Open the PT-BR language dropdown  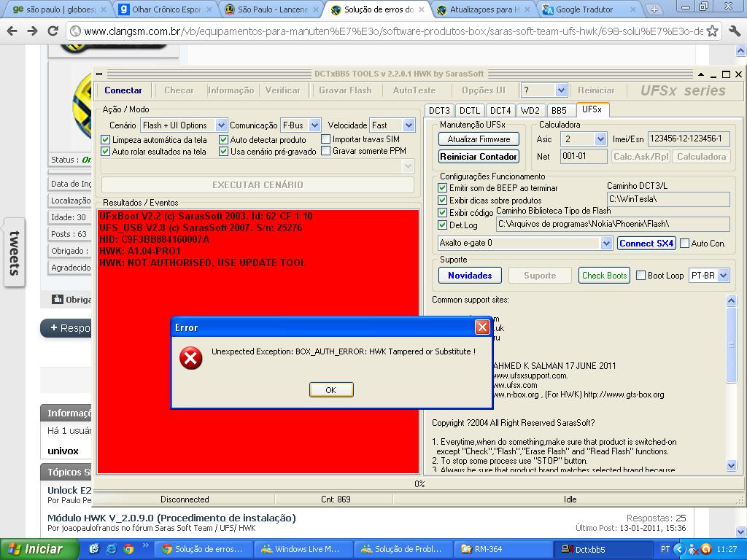point(722,276)
